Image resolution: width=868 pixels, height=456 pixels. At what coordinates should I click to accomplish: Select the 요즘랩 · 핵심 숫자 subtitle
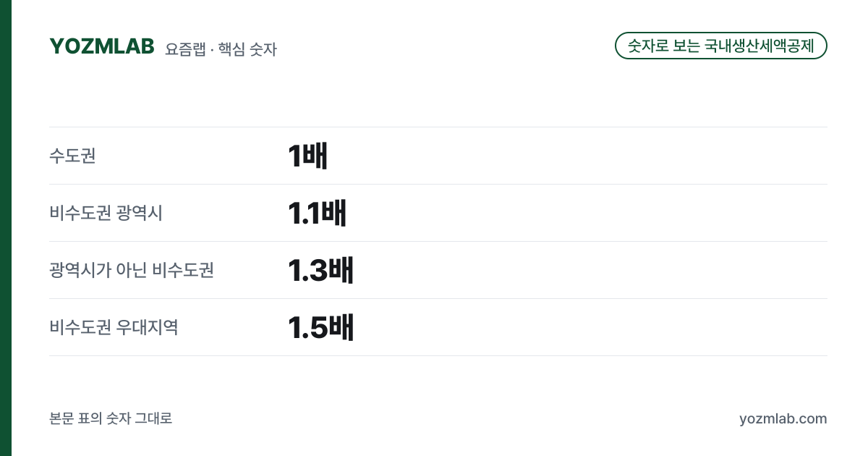221,49
